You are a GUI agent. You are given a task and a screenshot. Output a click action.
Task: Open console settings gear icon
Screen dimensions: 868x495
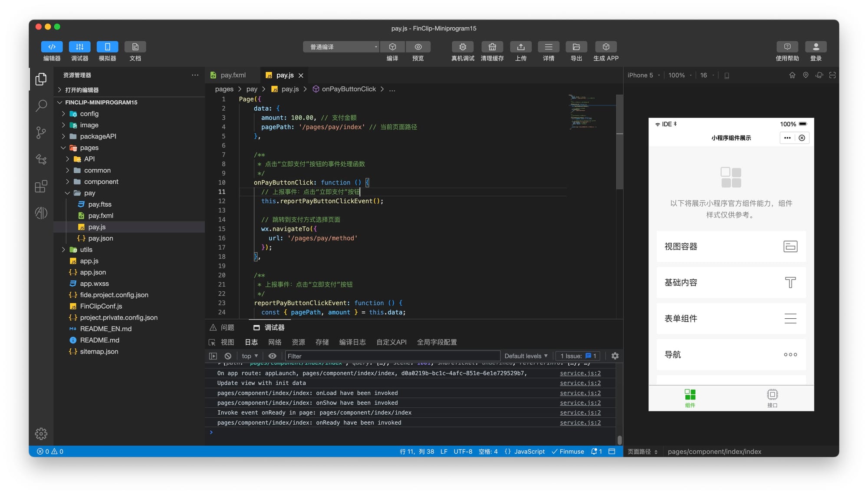615,356
